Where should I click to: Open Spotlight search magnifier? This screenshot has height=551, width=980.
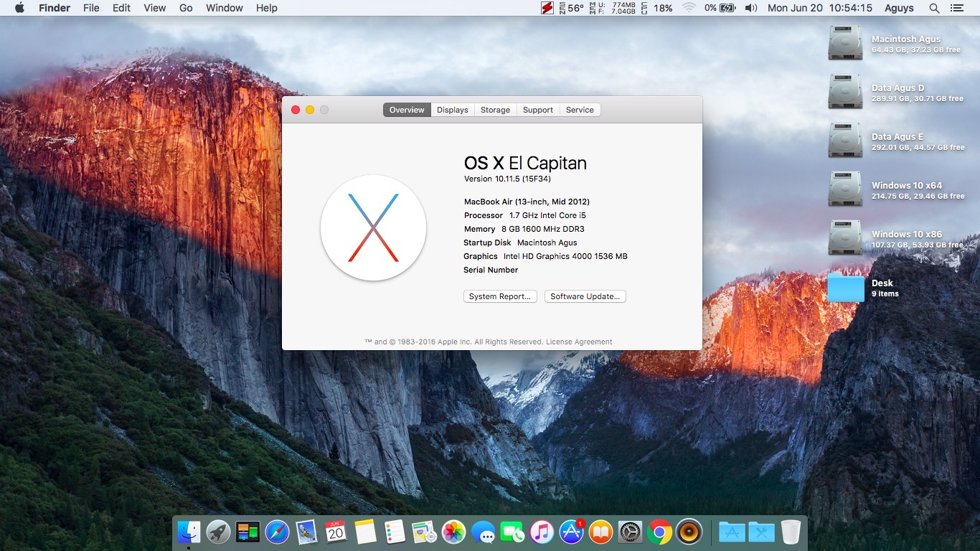tap(934, 8)
